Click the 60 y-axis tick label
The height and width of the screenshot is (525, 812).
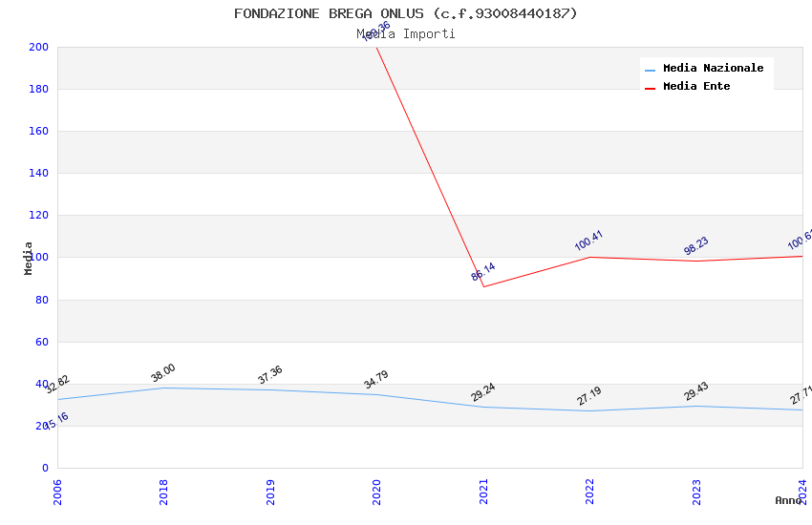[x=42, y=342]
